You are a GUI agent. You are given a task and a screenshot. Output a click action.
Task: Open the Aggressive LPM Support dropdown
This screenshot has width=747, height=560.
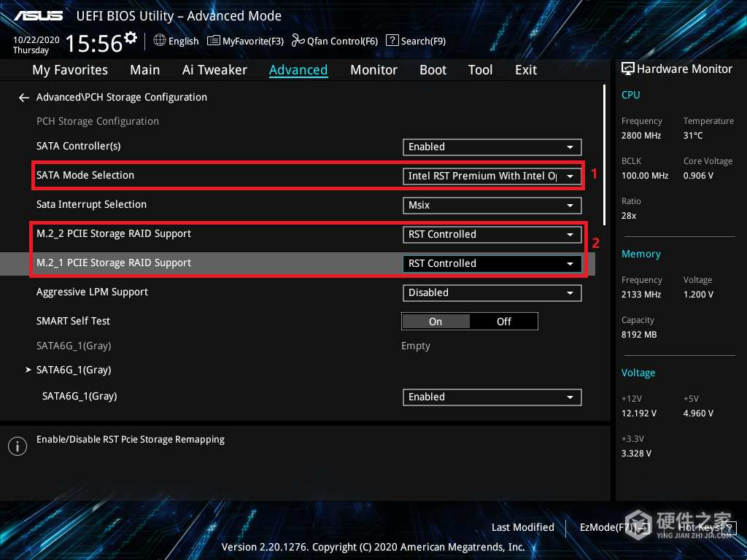coord(492,293)
